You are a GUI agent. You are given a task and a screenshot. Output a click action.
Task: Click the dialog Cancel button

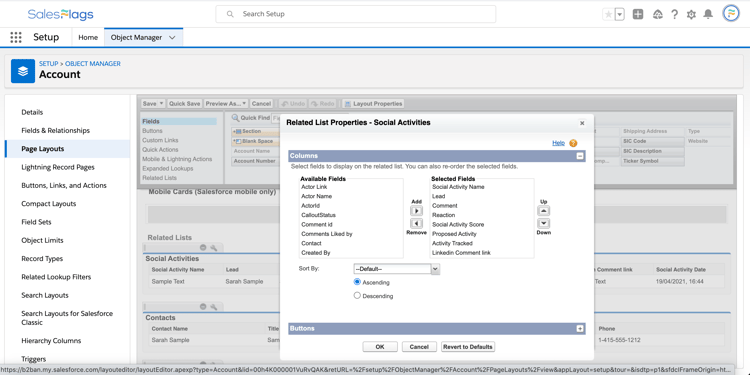point(419,347)
